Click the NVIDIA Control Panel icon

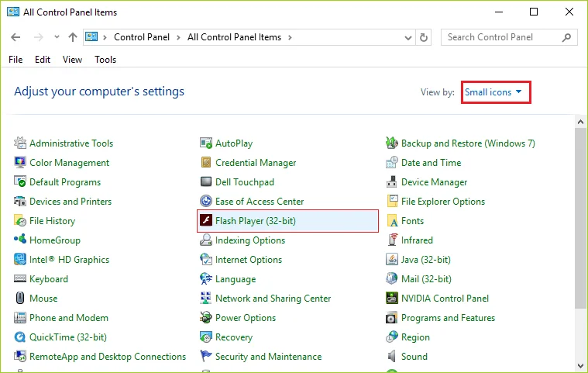pyautogui.click(x=392, y=299)
